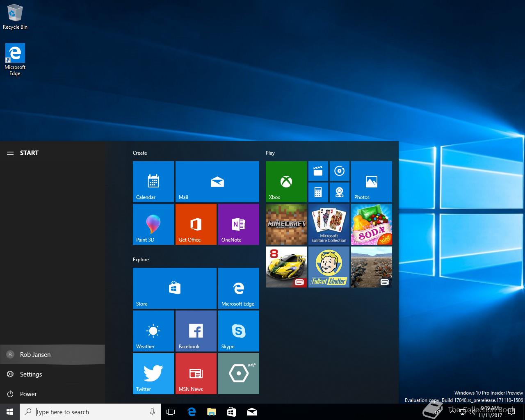This screenshot has height=420, width=525.
Task: Open Mail from the taskbar
Action: point(252,412)
